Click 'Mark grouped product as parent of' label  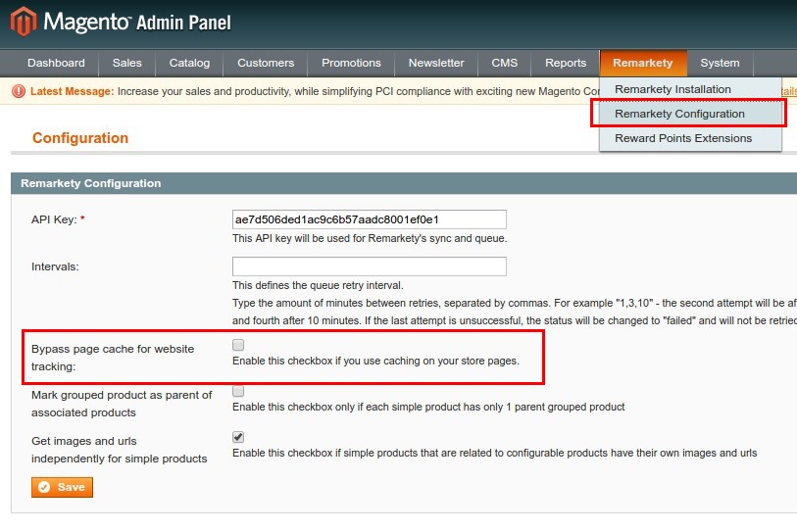tap(122, 404)
